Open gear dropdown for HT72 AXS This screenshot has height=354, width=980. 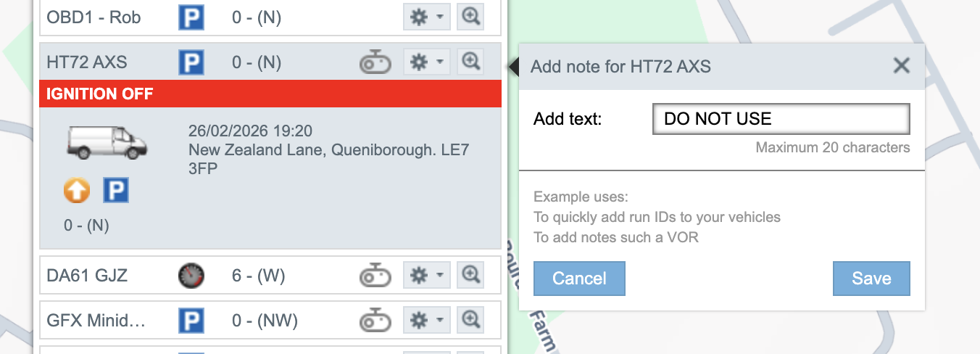point(427,62)
